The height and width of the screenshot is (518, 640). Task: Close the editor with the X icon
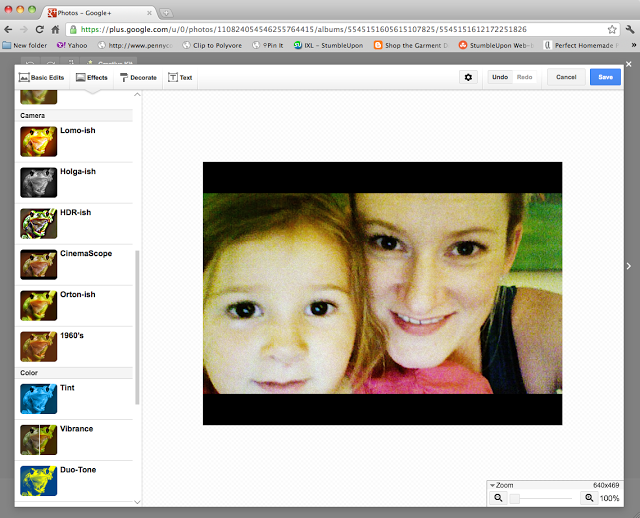(x=628, y=65)
